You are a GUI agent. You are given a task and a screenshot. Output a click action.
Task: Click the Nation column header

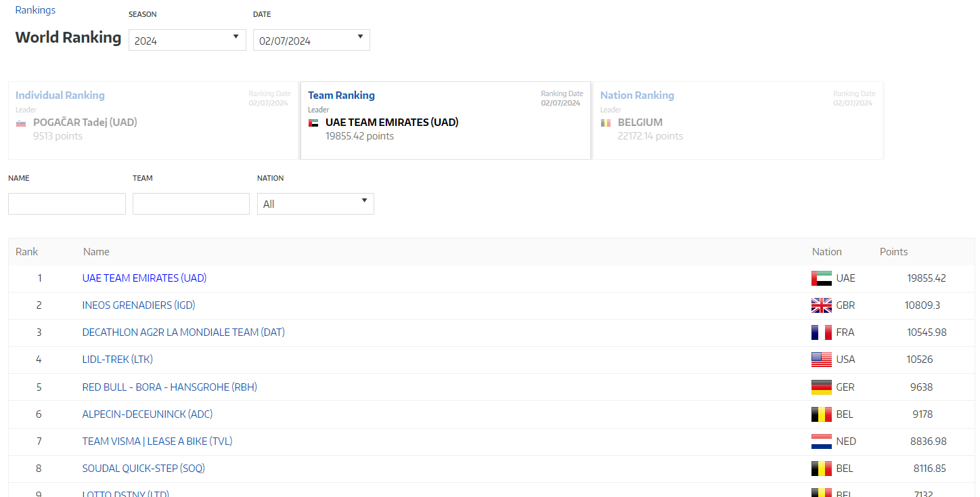point(827,252)
